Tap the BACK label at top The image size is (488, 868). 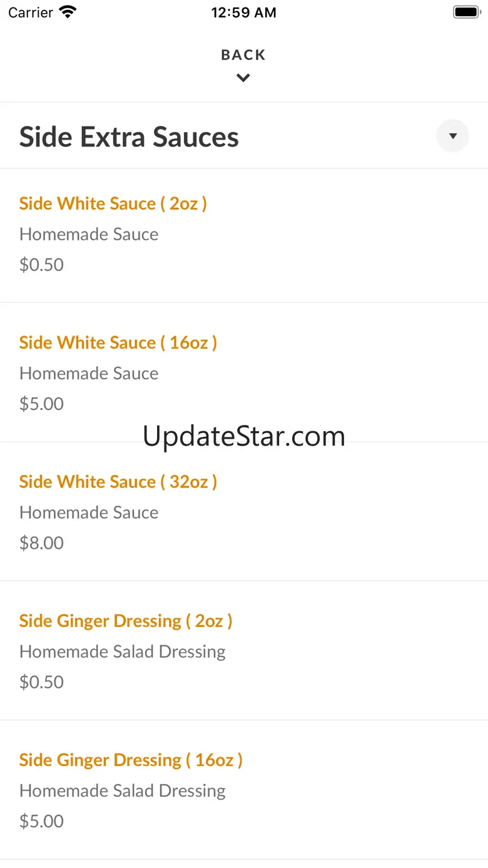[x=243, y=55]
